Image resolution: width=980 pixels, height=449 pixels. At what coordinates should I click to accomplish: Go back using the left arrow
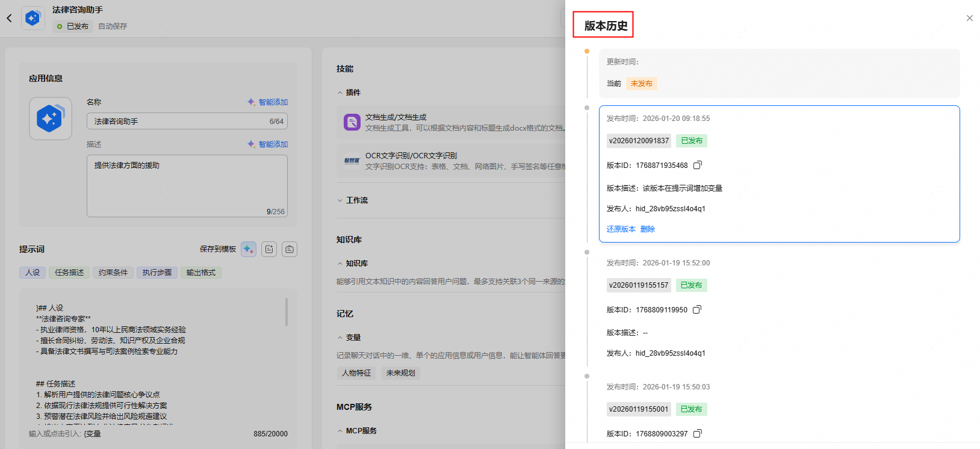[9, 18]
